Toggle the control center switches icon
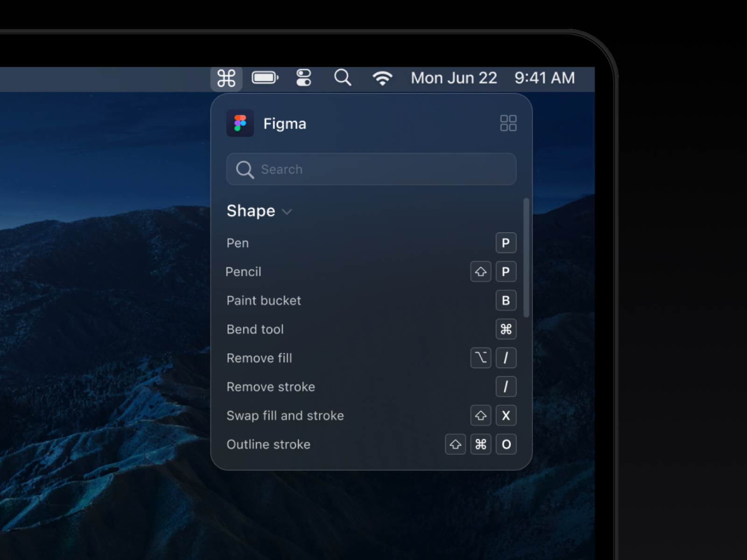The width and height of the screenshot is (747, 560). point(303,77)
